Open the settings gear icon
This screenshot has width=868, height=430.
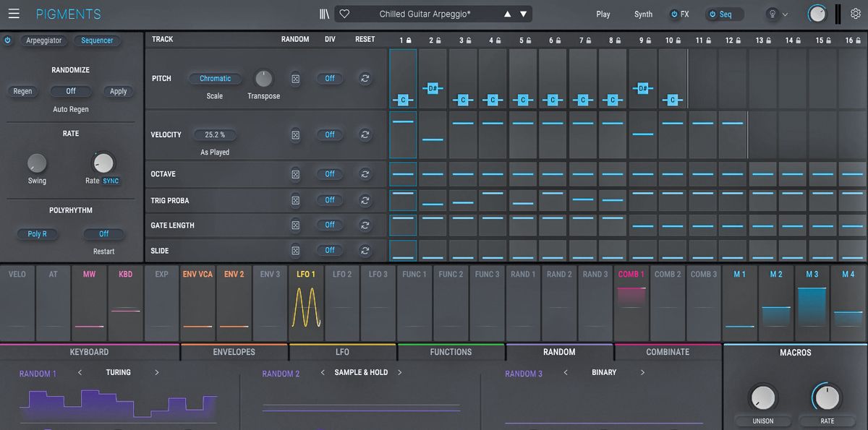pyautogui.click(x=855, y=13)
